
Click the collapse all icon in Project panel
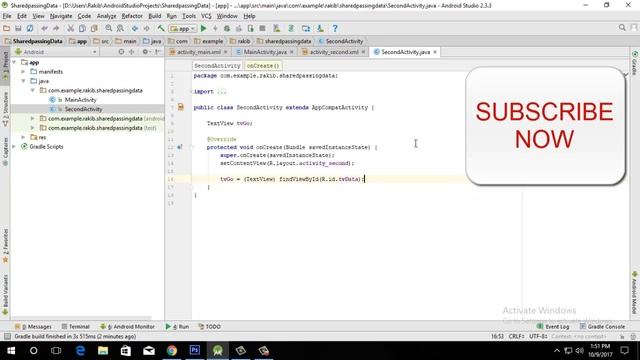(131, 52)
